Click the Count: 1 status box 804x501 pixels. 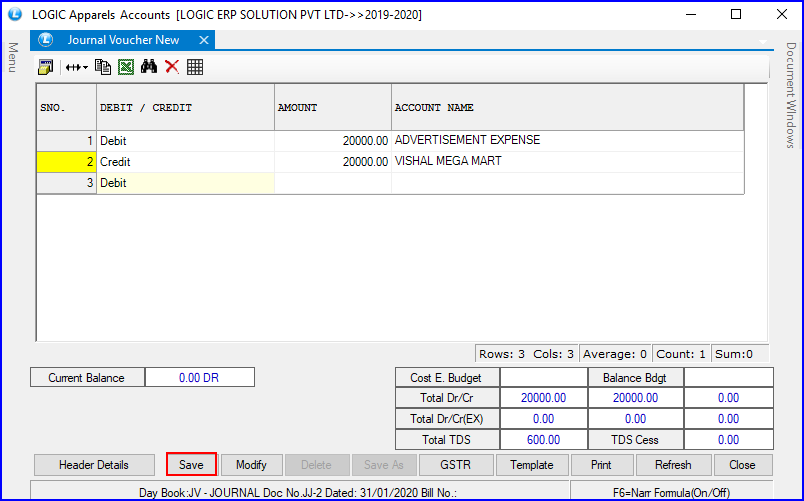coord(681,354)
